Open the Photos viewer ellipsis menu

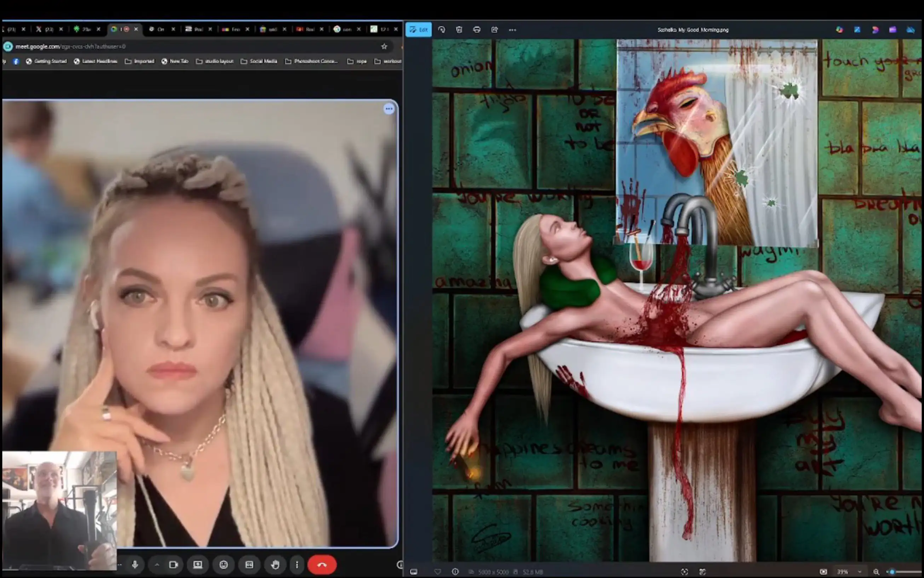(512, 29)
